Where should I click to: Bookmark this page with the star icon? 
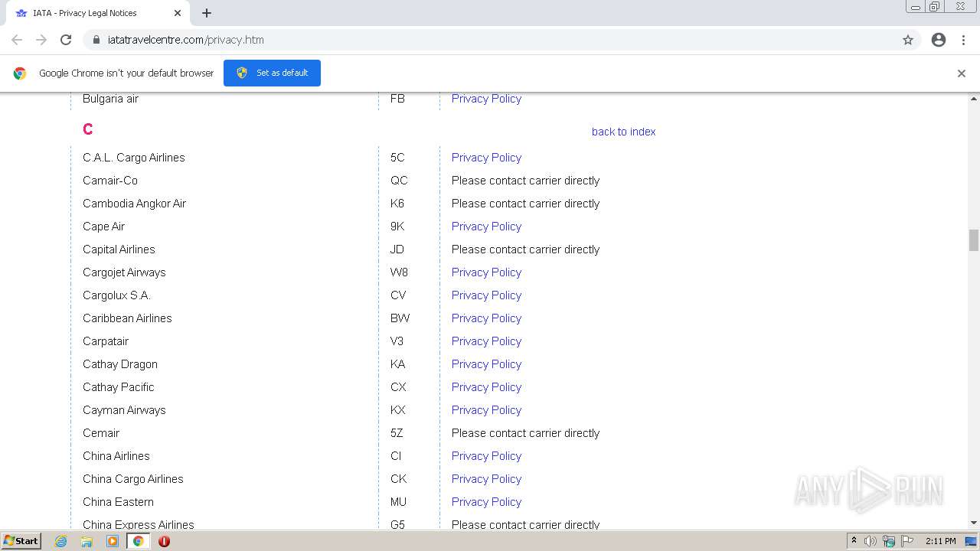tap(908, 40)
